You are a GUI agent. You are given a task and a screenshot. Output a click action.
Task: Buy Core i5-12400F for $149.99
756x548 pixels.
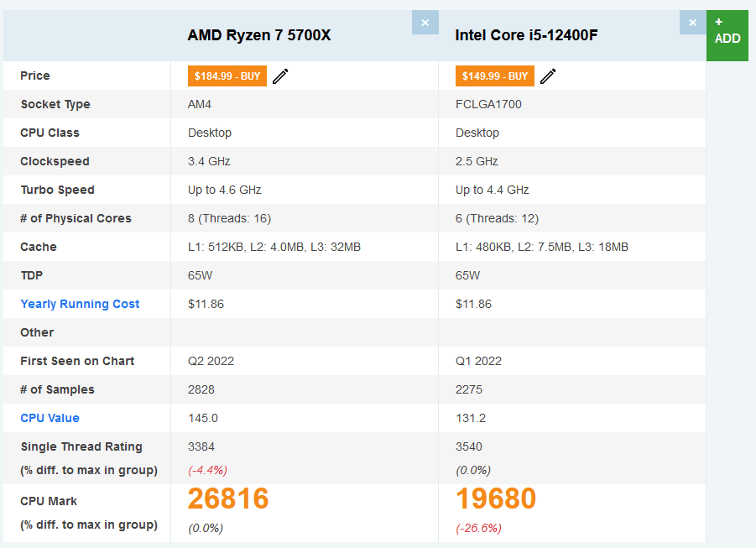point(495,76)
